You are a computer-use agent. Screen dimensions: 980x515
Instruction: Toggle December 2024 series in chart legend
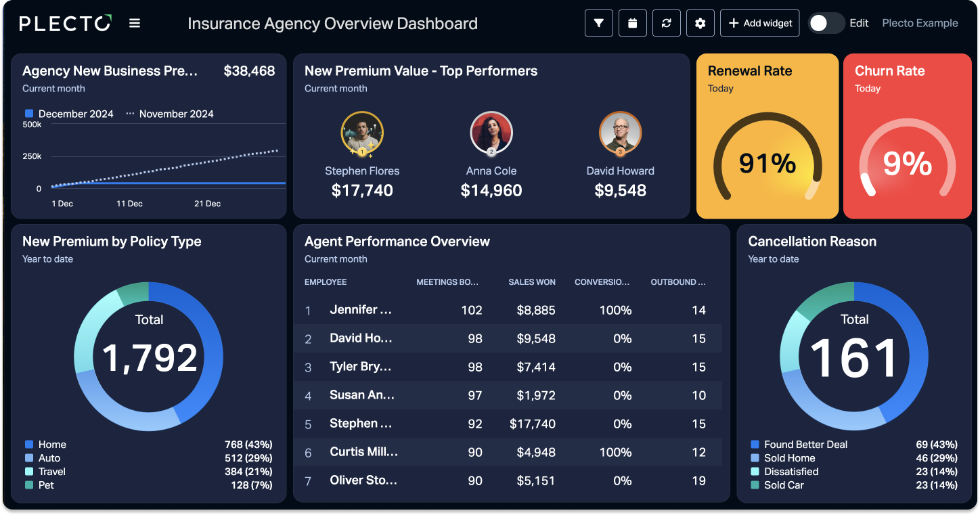pos(69,114)
